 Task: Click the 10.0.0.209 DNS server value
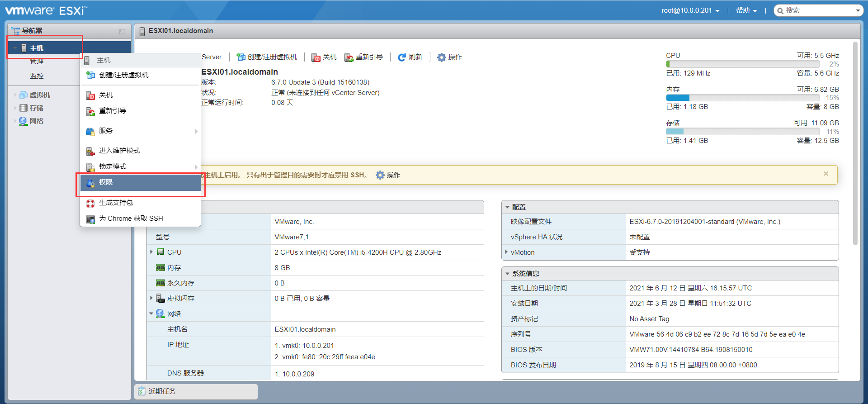pos(298,374)
